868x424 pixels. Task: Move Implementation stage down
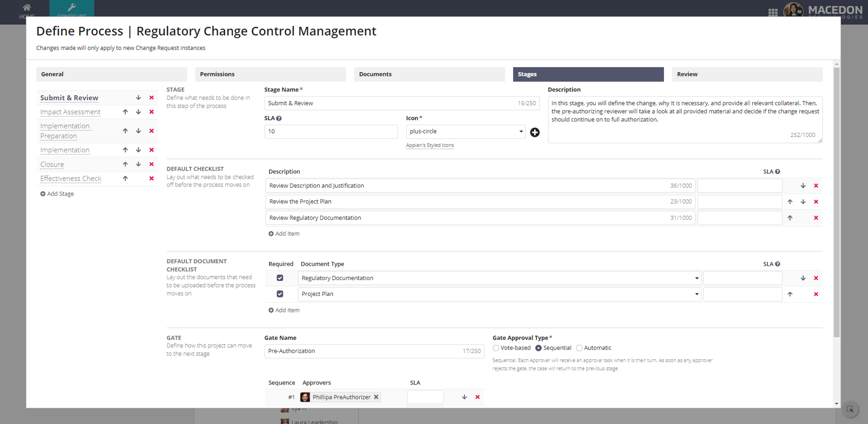pos(138,150)
